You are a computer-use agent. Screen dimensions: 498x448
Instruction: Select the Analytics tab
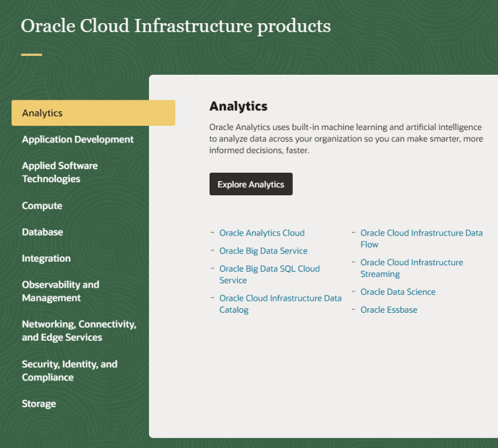tap(93, 113)
